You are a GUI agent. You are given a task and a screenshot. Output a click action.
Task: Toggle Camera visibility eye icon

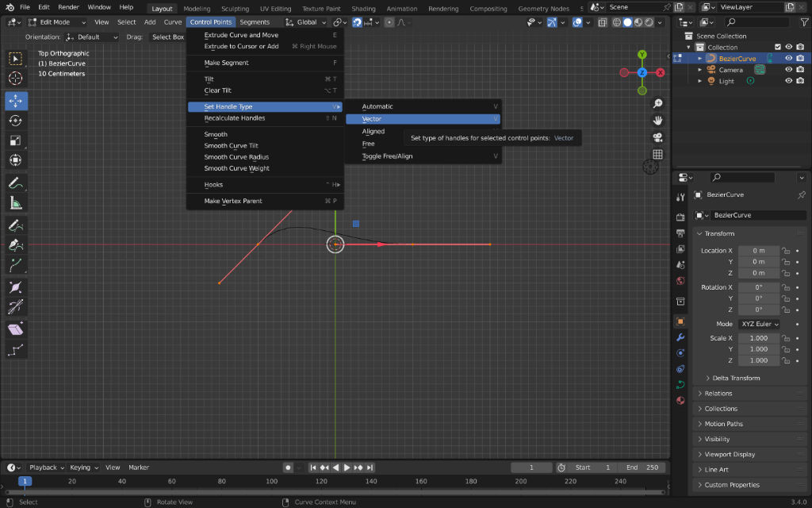click(x=789, y=70)
